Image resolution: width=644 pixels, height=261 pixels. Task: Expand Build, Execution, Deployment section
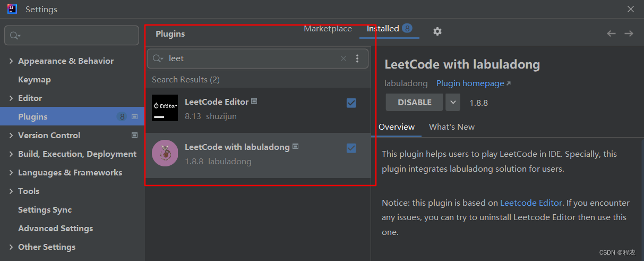point(11,154)
